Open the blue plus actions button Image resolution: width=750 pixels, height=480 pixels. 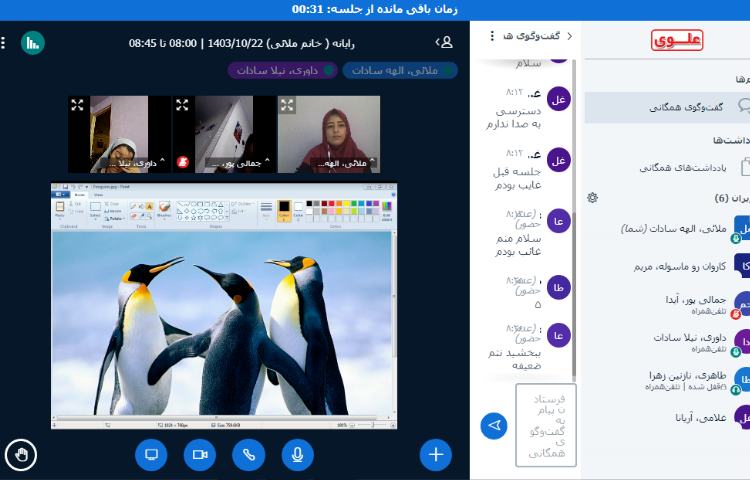(x=436, y=455)
